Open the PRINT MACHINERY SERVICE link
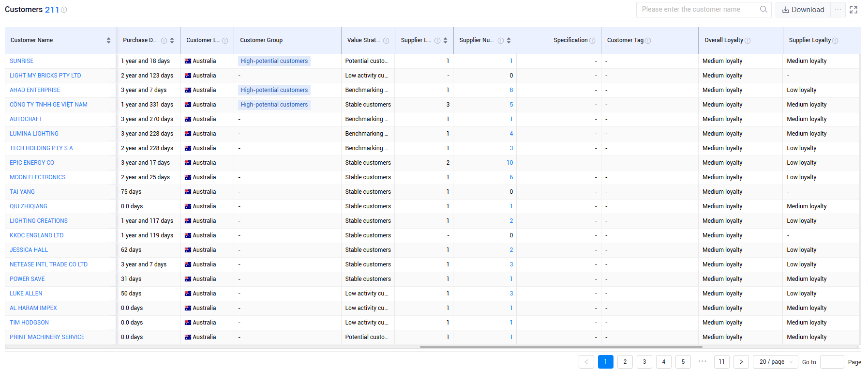 [47, 337]
